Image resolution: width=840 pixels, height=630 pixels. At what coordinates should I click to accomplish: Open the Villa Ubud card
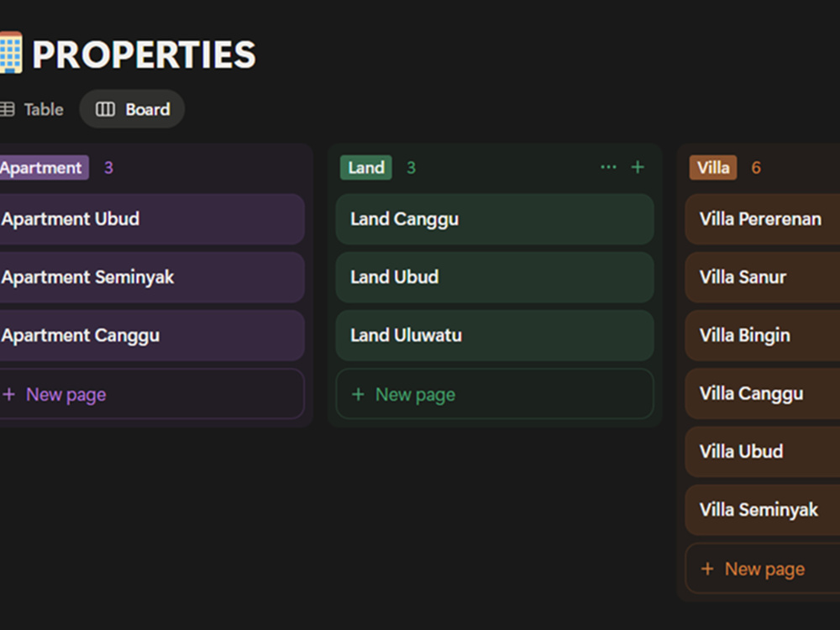pyautogui.click(x=763, y=452)
